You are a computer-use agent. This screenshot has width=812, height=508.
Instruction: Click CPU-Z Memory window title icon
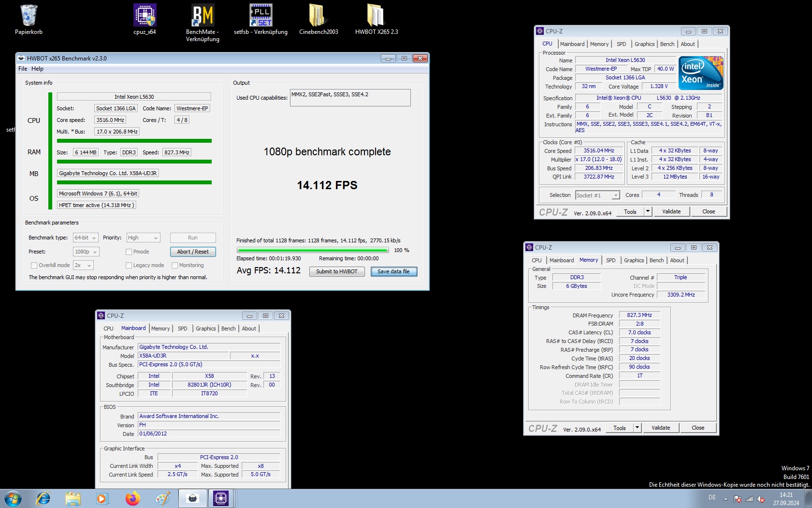(x=529, y=247)
